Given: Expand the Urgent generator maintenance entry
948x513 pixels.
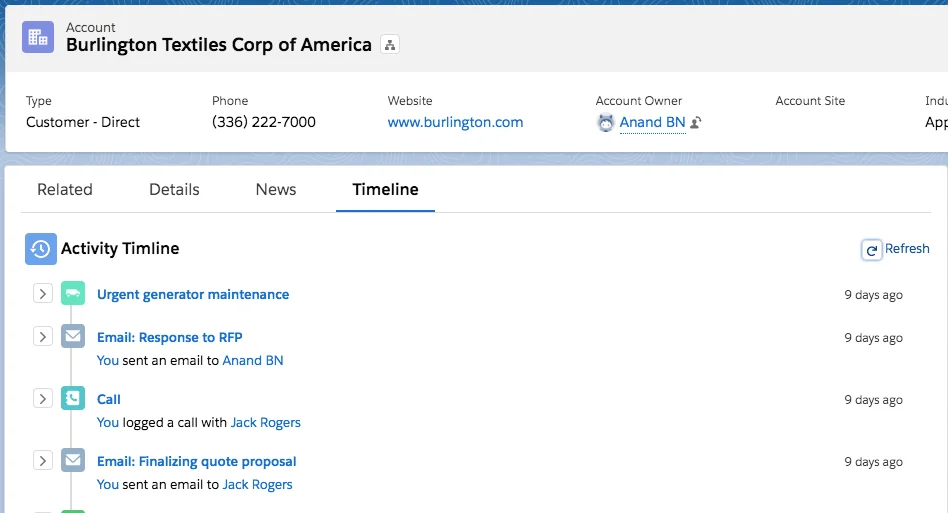Looking at the screenshot, I should [x=42, y=294].
